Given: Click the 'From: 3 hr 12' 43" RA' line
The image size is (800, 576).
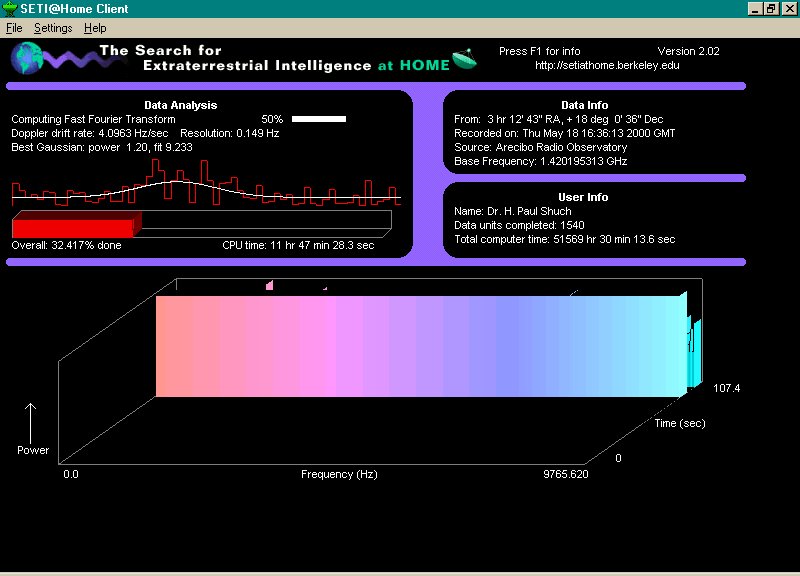Looking at the screenshot, I should click(x=559, y=119).
